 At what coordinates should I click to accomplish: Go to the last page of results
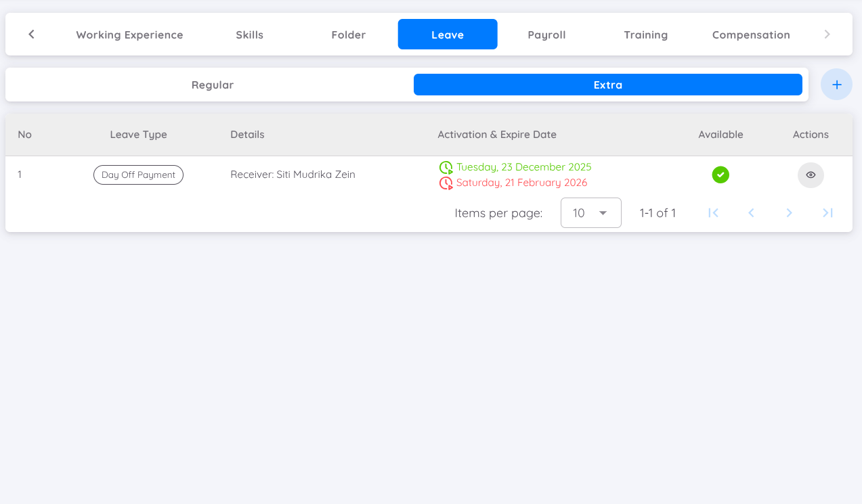pyautogui.click(x=827, y=212)
